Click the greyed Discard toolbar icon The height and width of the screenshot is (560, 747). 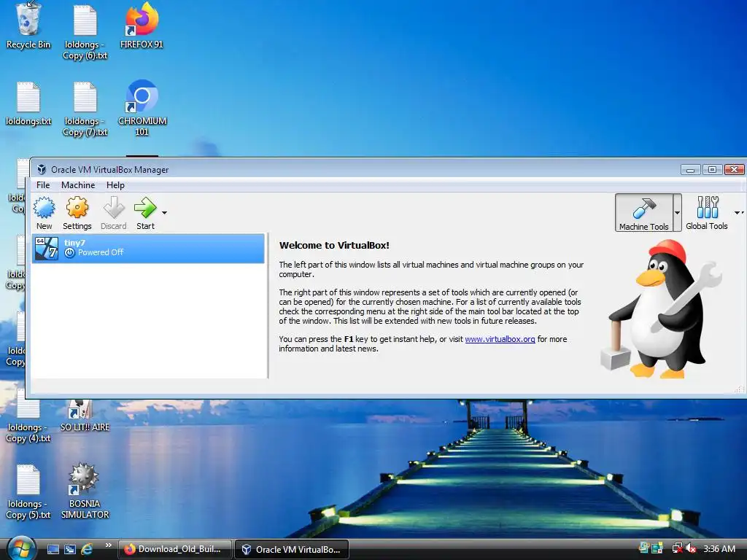pyautogui.click(x=113, y=213)
